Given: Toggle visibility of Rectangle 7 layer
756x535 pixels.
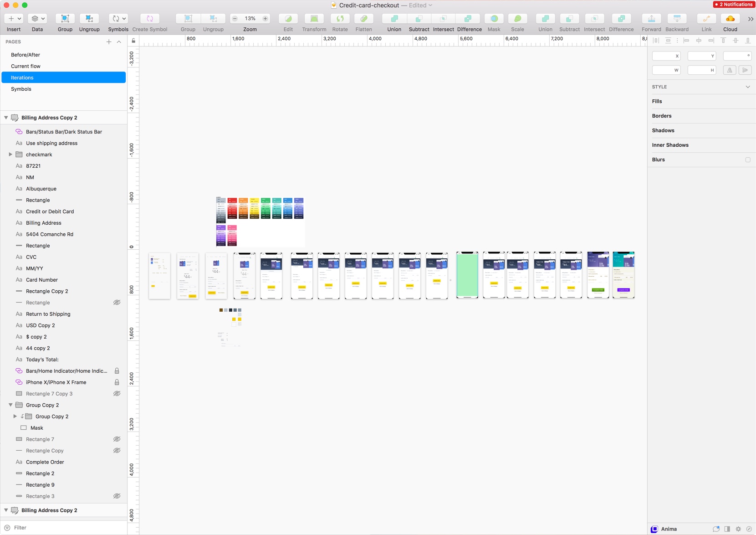Looking at the screenshot, I should coord(117,439).
